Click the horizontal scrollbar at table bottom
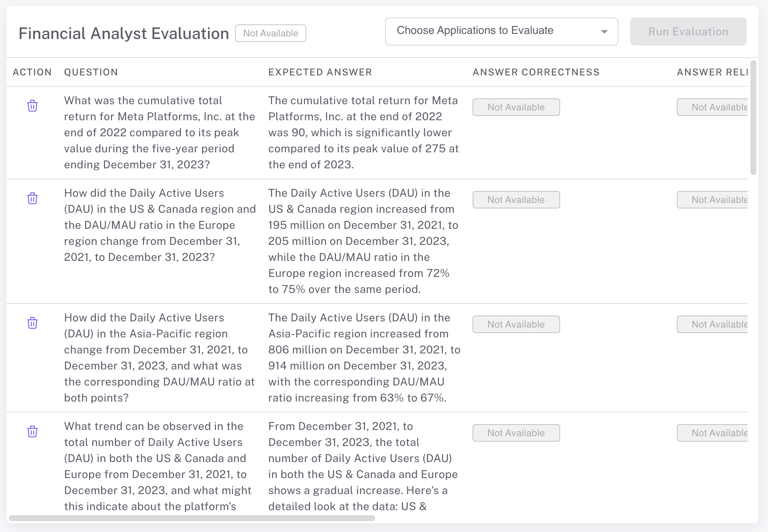The height and width of the screenshot is (532, 768). [192, 518]
